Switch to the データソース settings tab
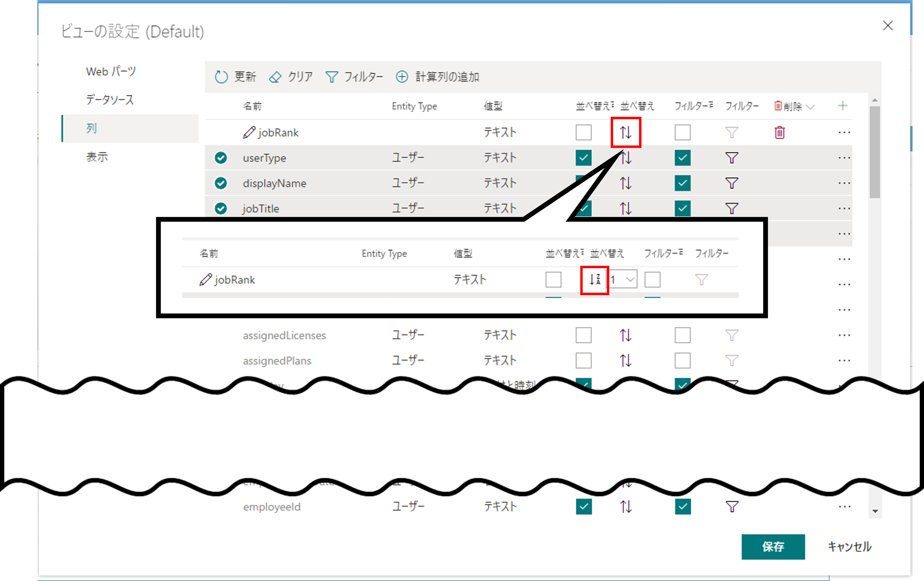 tap(110, 100)
